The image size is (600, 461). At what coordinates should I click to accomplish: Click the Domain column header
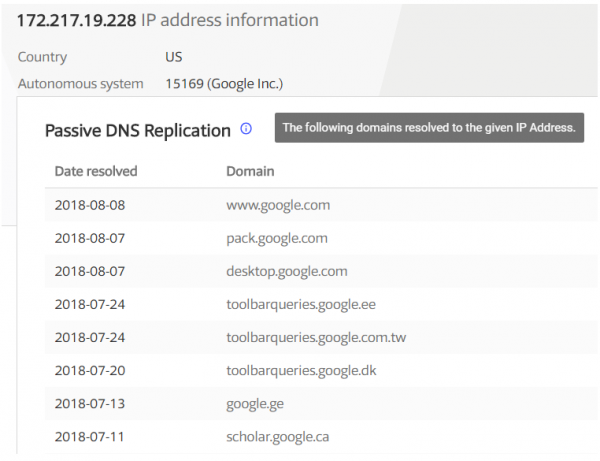250,171
